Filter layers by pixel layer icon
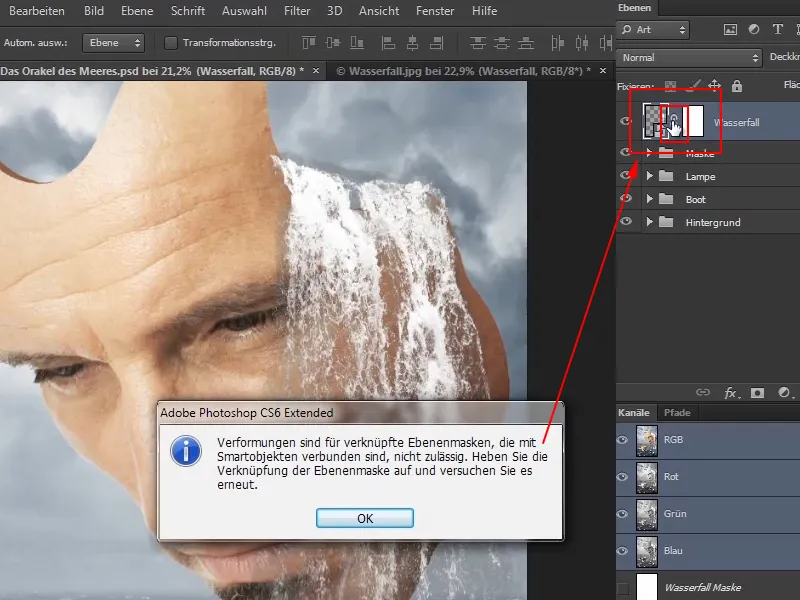800x600 pixels. coord(730,30)
